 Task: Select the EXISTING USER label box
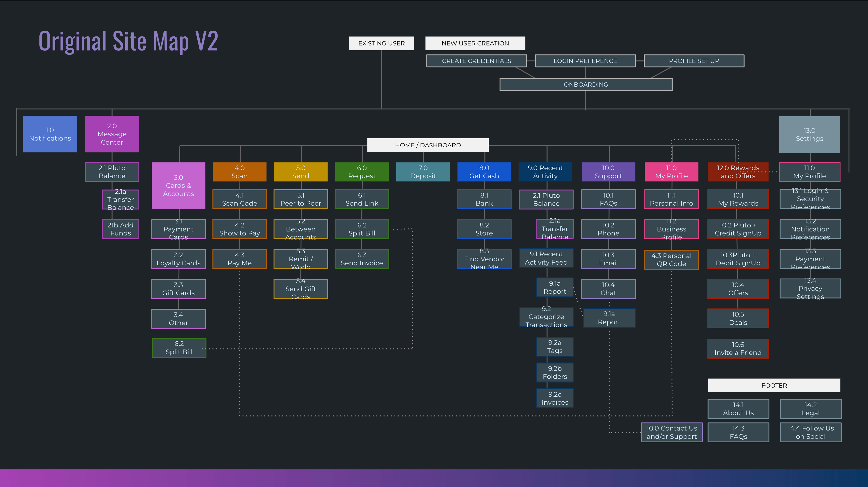pyautogui.click(x=382, y=43)
